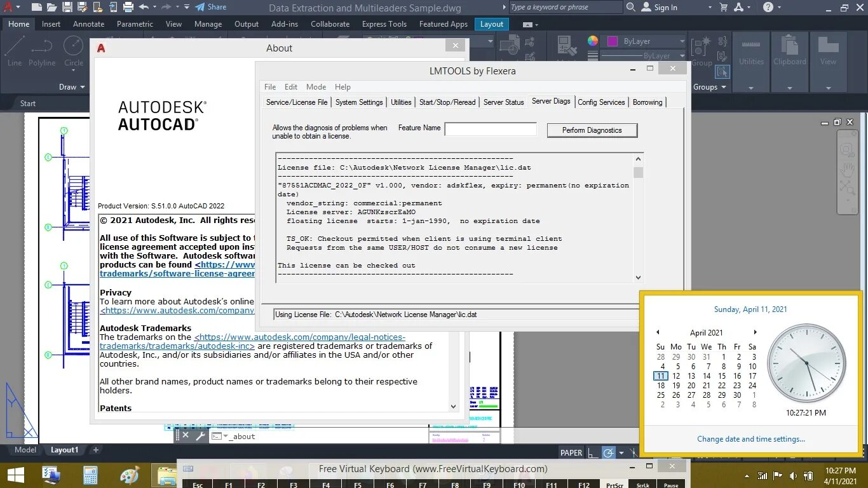Switch to Server Status tab in LMTOOLS
This screenshot has width=868, height=488.
[x=504, y=102]
